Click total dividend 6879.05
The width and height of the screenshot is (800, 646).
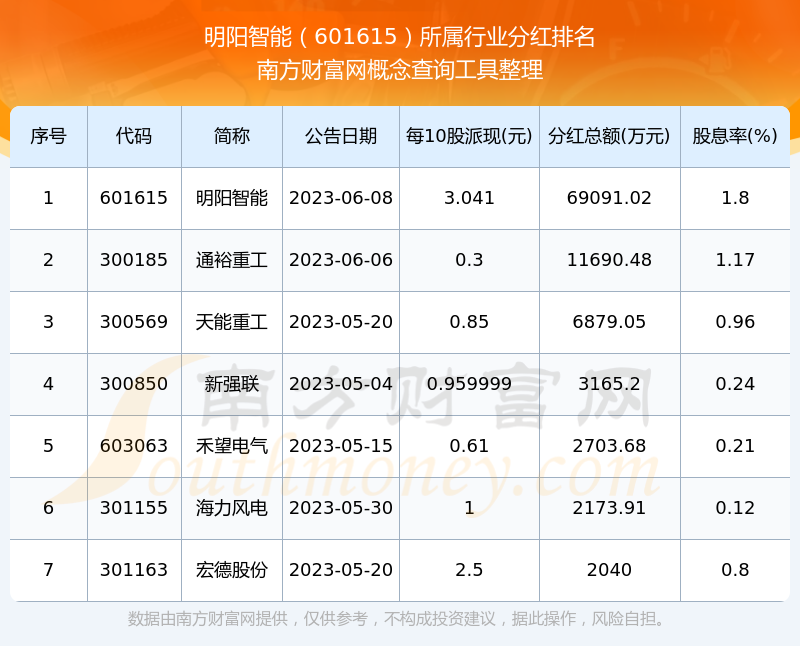click(x=609, y=322)
